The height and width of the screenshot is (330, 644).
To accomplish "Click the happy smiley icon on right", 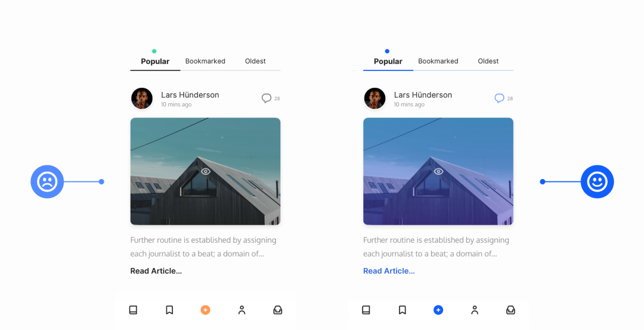I will pos(597,181).
